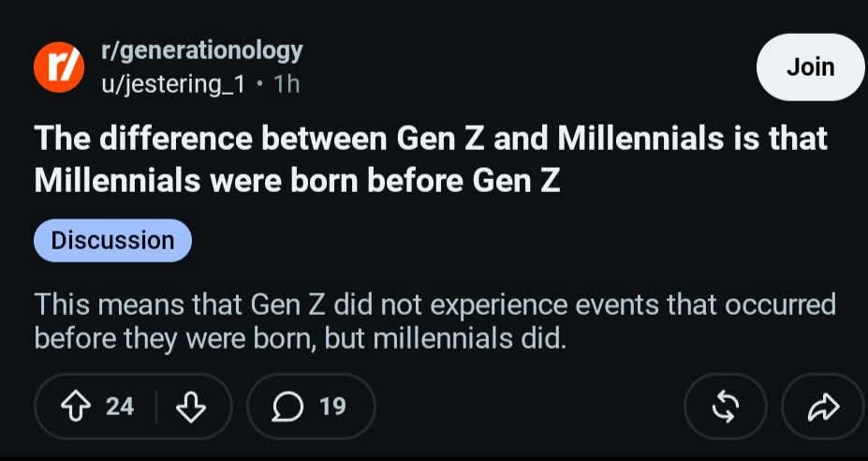Click the comment count showing 19
Viewport: 868px width, 461px height.
click(x=332, y=408)
